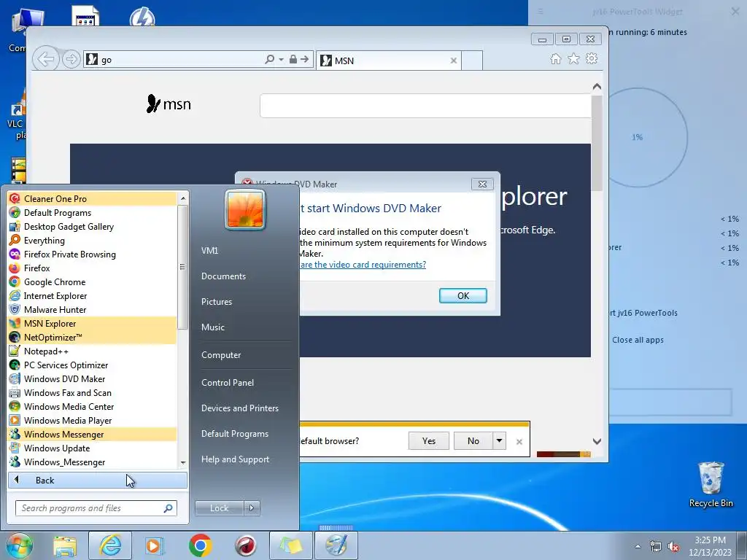Open Notepad++
Screen dimensions: 747x560
(x=92, y=351)
